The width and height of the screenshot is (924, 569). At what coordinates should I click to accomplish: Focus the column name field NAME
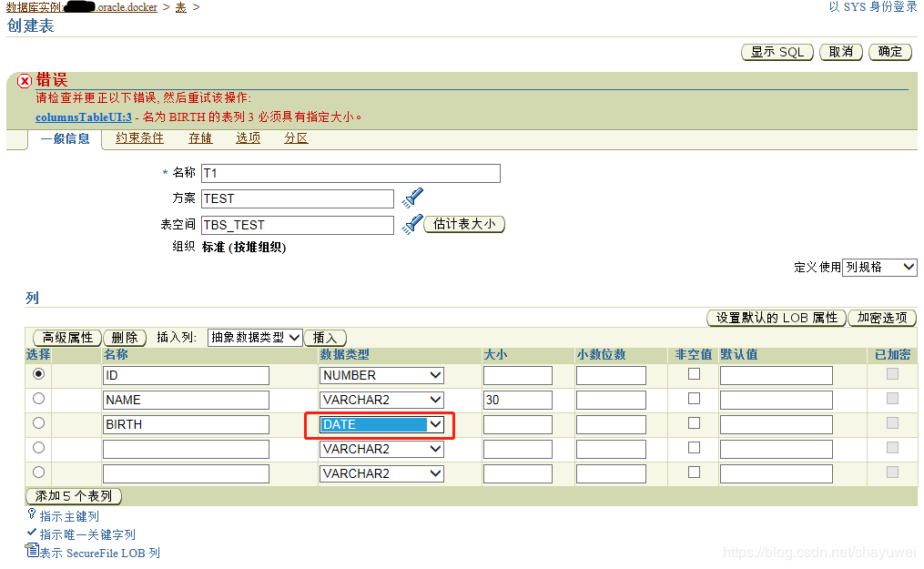[x=186, y=400]
